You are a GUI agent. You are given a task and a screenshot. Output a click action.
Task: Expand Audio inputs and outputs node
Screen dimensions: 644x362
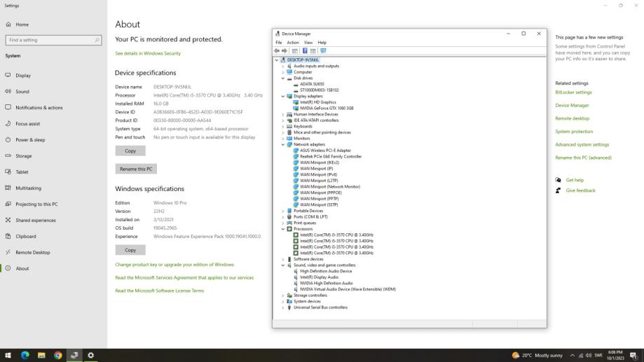(x=283, y=66)
